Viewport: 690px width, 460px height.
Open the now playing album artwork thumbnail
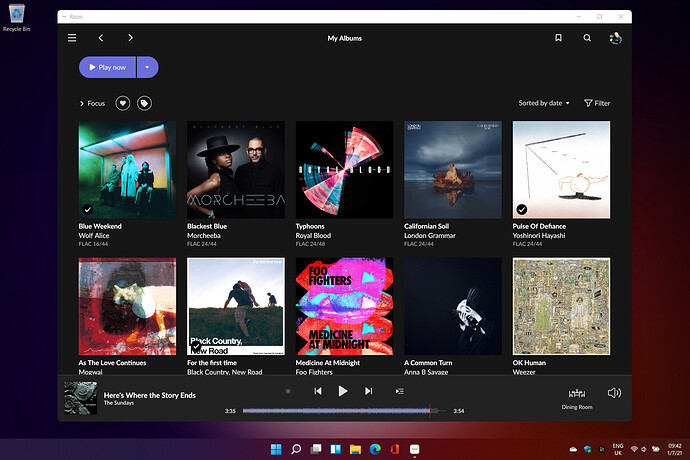pos(81,398)
